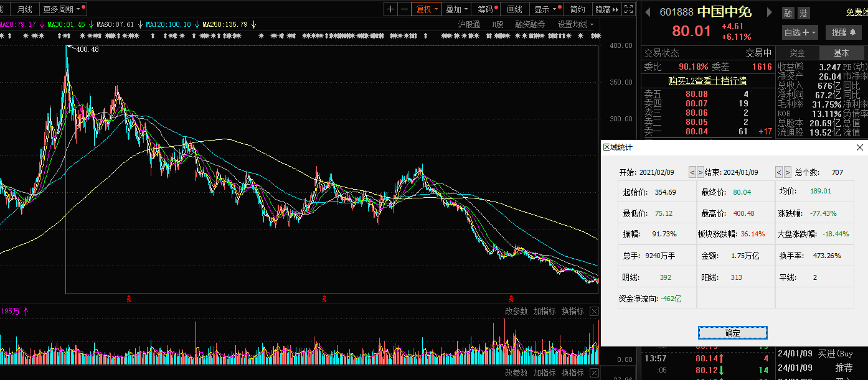Toggle the 简约 simple view mode
Viewport: 868px width, 380px height.
point(577,9)
